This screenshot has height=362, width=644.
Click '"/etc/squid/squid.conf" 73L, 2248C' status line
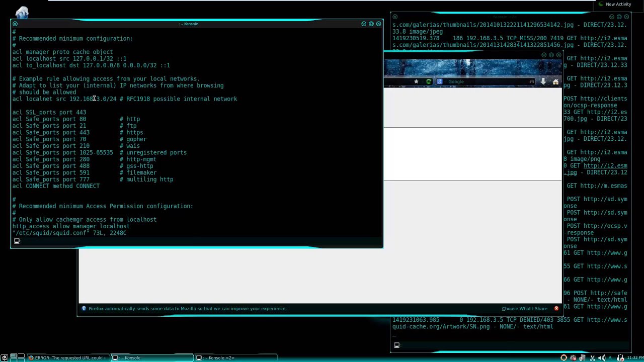(69, 233)
